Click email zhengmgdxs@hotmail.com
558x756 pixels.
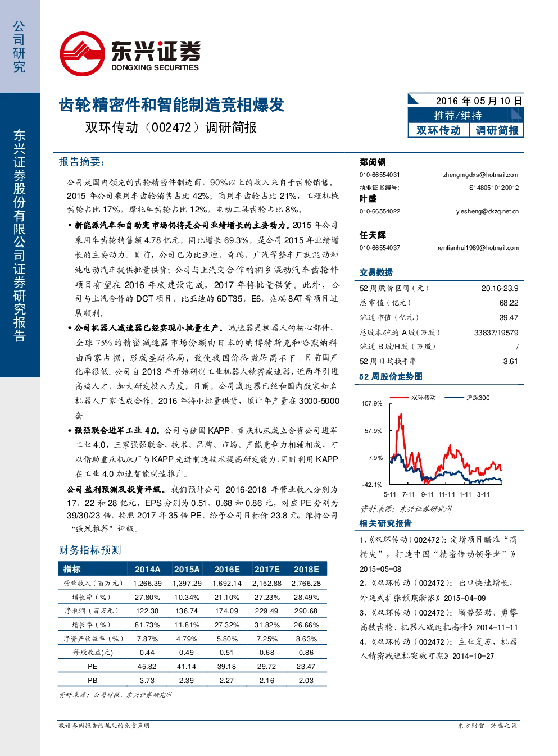point(480,175)
